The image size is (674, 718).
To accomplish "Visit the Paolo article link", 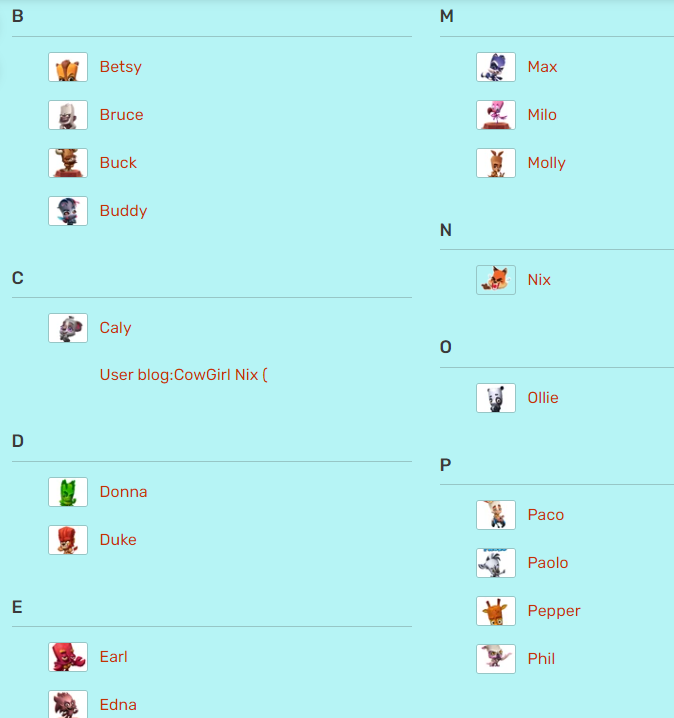I will (548, 563).
